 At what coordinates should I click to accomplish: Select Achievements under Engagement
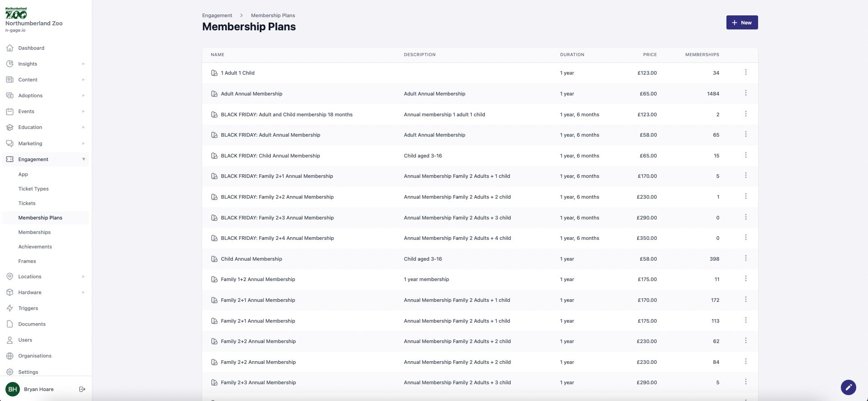click(35, 247)
